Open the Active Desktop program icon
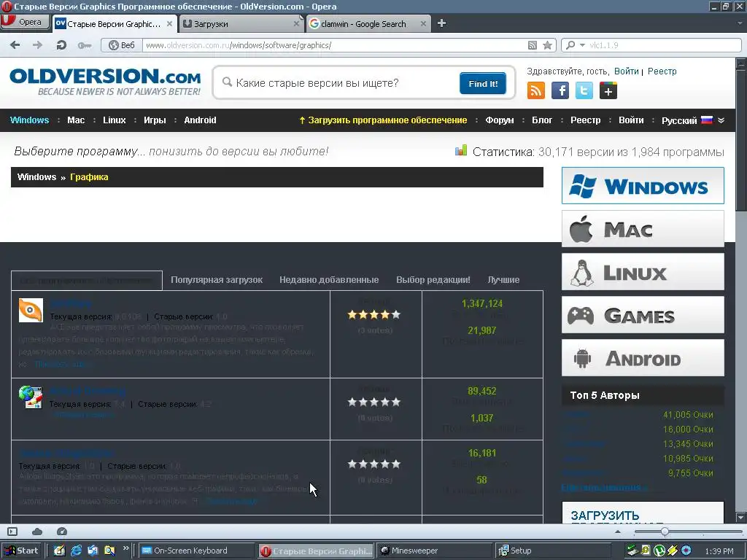The image size is (747, 560). 31,397
